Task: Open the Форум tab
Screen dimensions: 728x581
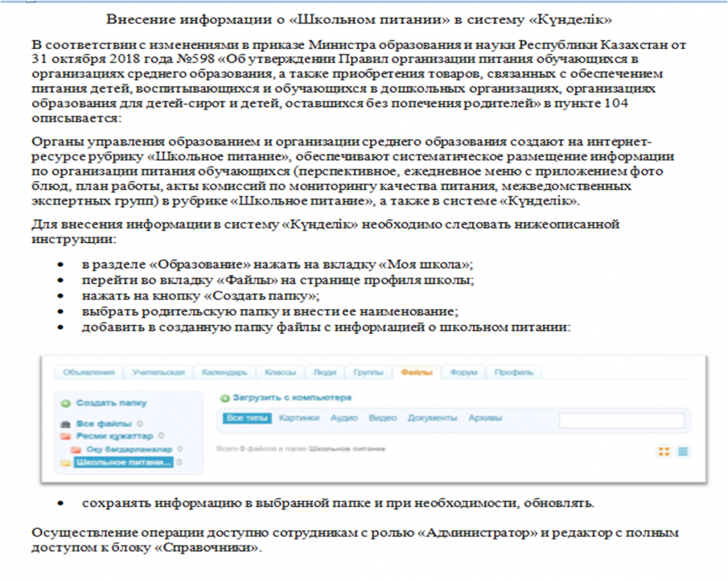Action: 464,373
